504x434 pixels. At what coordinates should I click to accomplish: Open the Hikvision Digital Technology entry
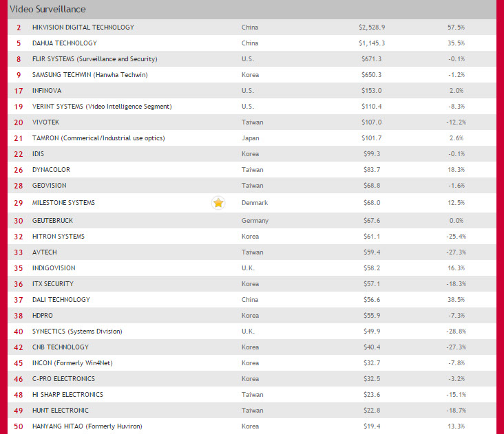83,28
